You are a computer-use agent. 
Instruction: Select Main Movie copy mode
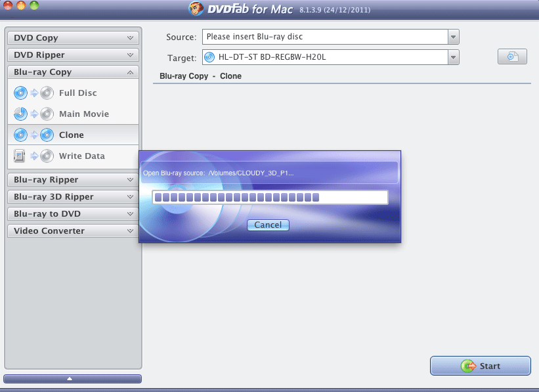pyautogui.click(x=74, y=114)
